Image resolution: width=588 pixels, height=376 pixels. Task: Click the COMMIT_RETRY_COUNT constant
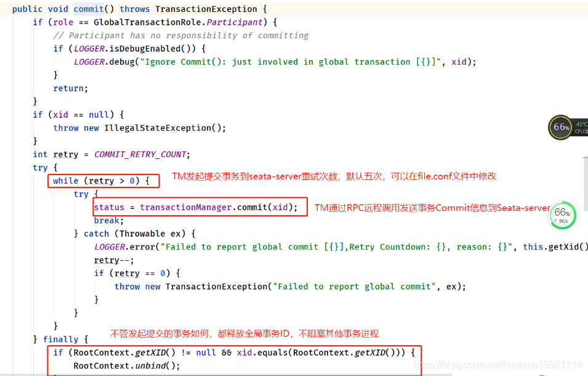(140, 154)
